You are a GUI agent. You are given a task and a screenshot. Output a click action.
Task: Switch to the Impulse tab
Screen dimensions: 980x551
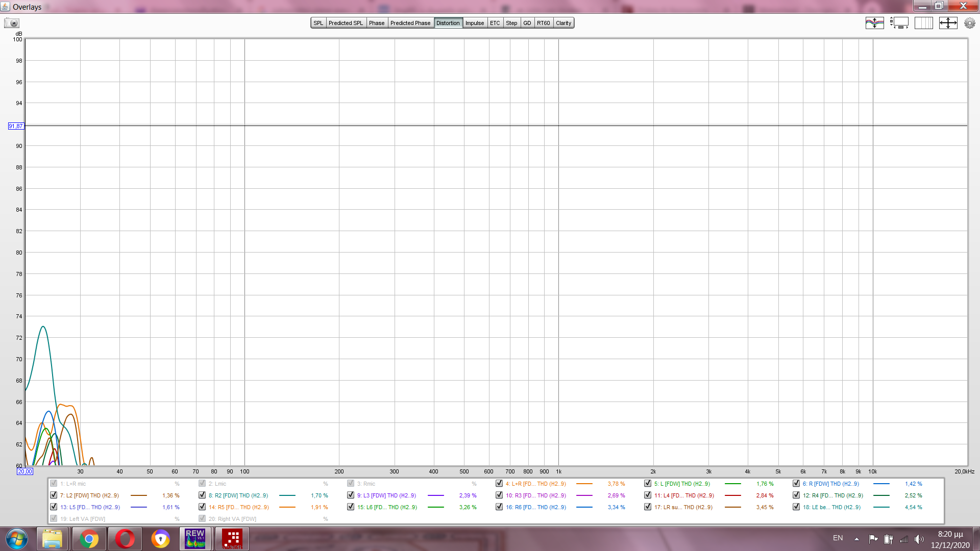coord(474,23)
